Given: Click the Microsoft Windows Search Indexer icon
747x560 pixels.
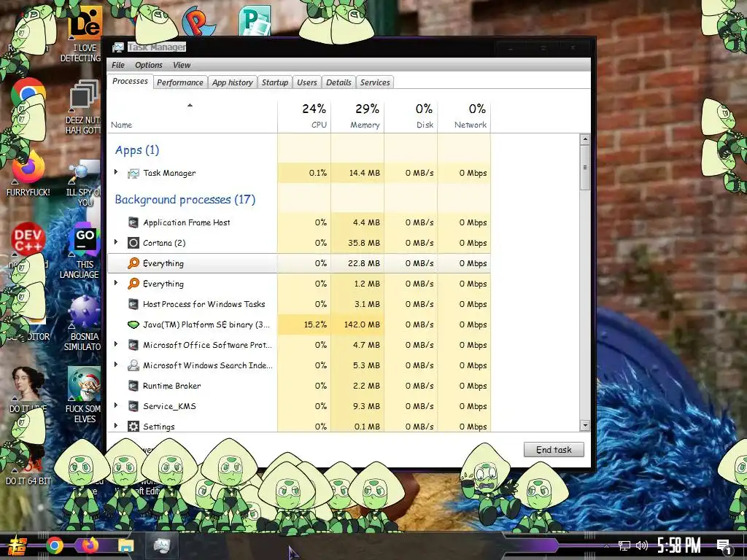Looking at the screenshot, I should 133,365.
